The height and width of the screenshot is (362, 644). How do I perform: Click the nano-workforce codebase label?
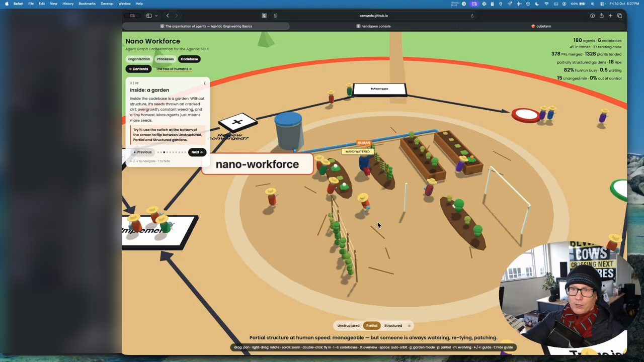[257, 164]
